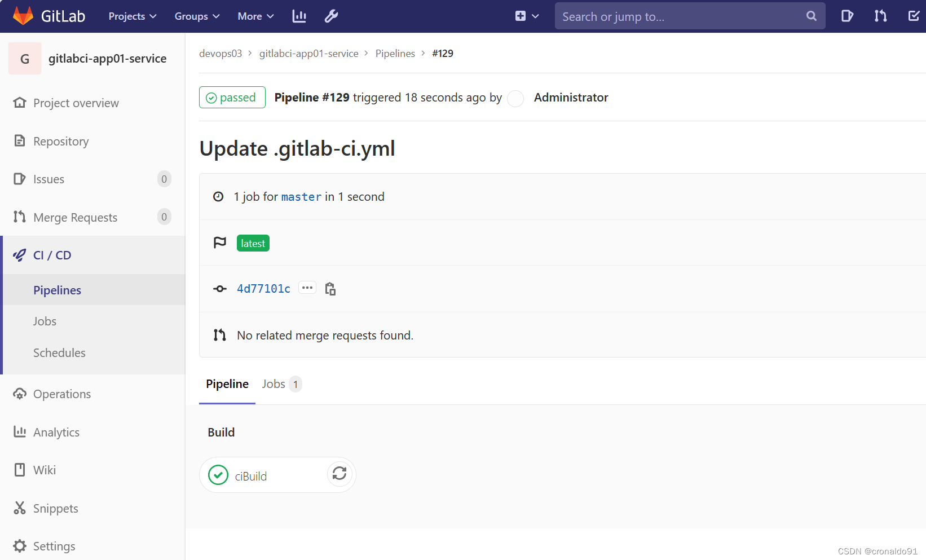This screenshot has width=926, height=560.
Task: Expand commit details ellipsis button
Action: point(307,288)
